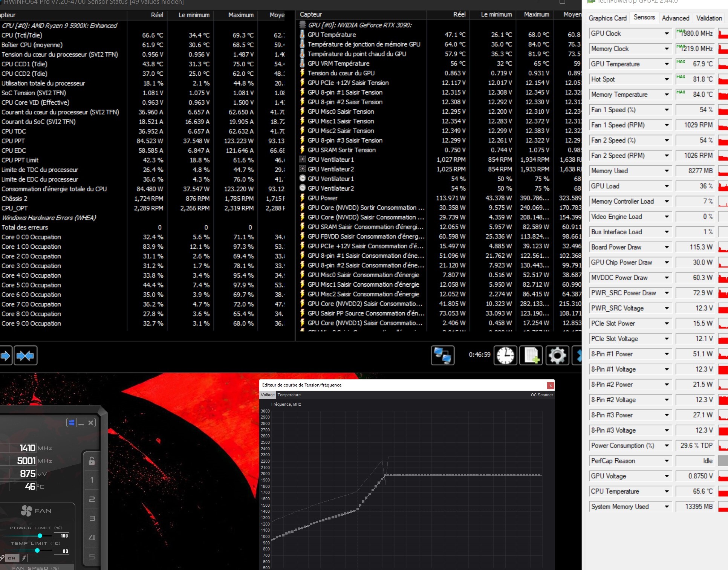Open the GPU-Z Advanced tab
Image resolution: width=728 pixels, height=570 pixels.
(675, 18)
